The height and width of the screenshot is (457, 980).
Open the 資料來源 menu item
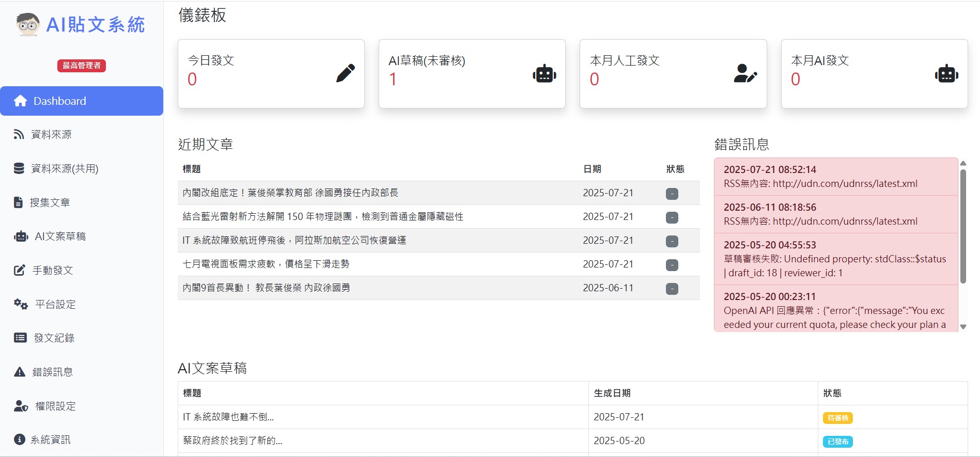[x=82, y=134]
